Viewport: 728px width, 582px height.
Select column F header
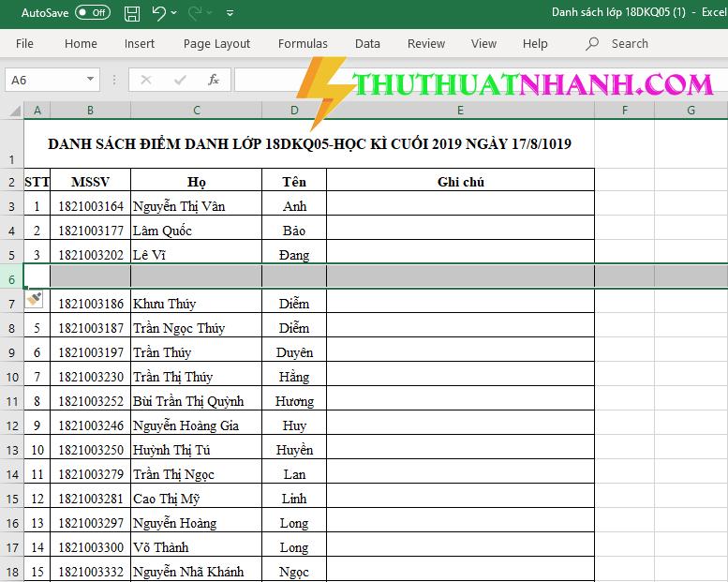click(x=624, y=111)
